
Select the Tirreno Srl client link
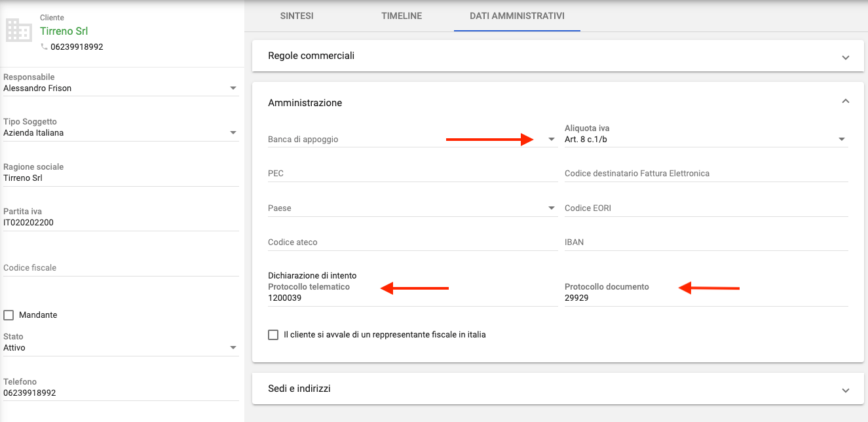click(x=64, y=31)
